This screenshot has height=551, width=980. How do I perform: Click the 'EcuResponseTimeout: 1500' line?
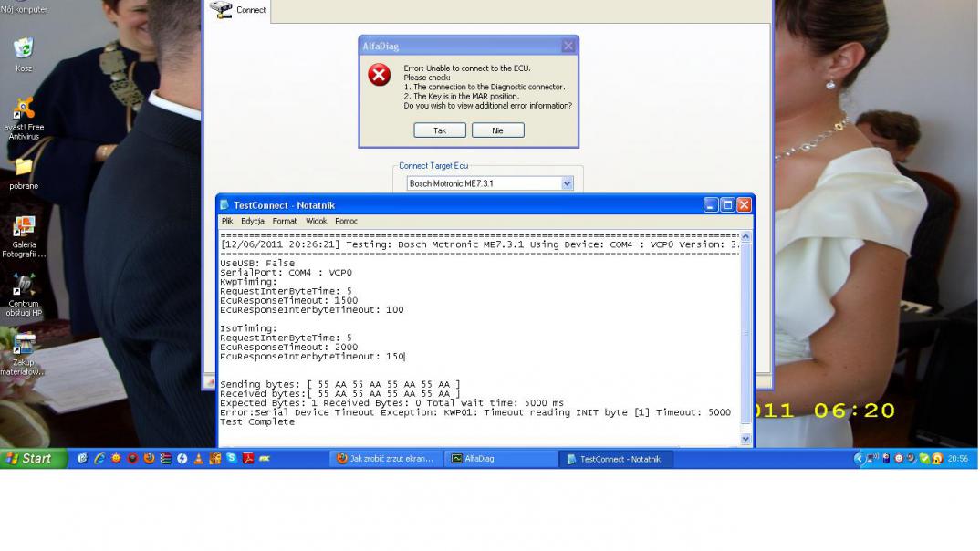pos(288,300)
